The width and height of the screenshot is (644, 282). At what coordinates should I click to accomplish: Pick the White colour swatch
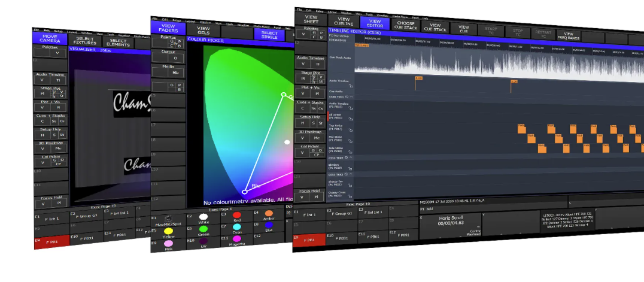click(203, 217)
